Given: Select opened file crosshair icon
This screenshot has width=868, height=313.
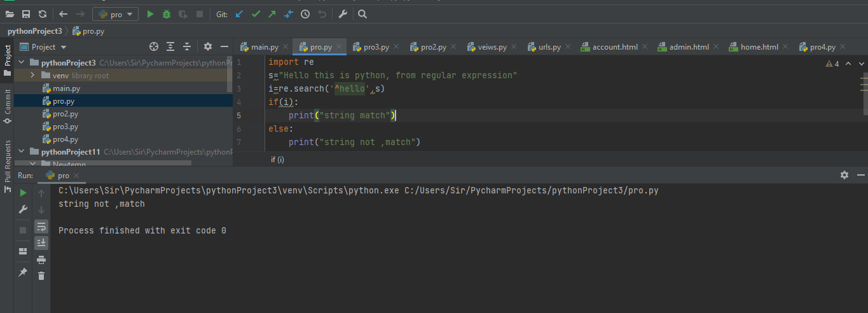Looking at the screenshot, I should (x=153, y=46).
